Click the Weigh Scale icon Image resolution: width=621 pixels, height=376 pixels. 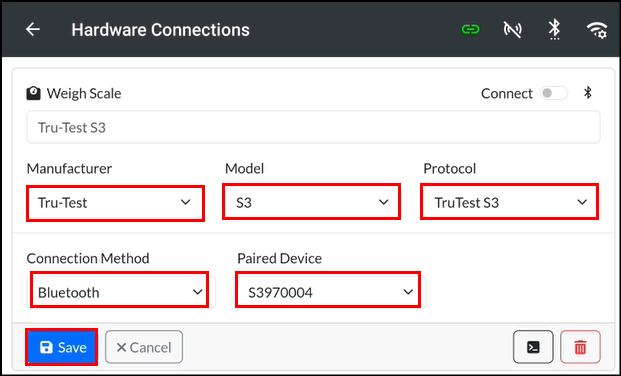34,94
